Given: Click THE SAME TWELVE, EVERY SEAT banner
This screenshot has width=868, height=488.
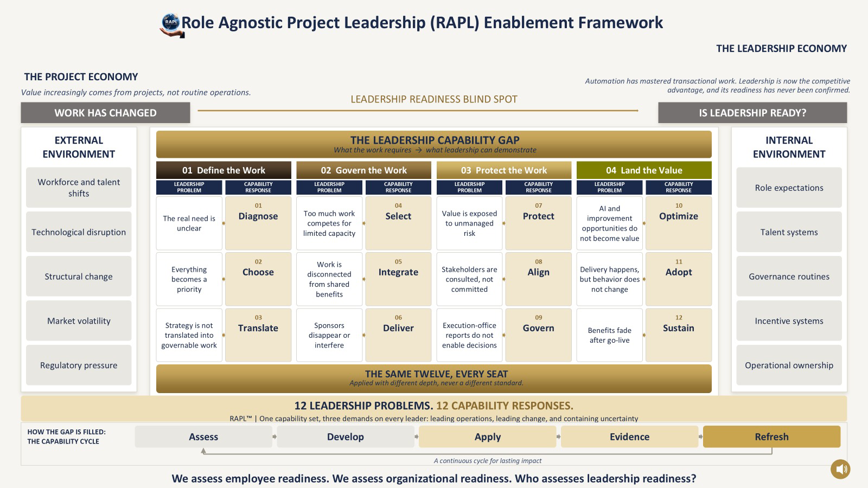Looking at the screenshot, I should [434, 378].
